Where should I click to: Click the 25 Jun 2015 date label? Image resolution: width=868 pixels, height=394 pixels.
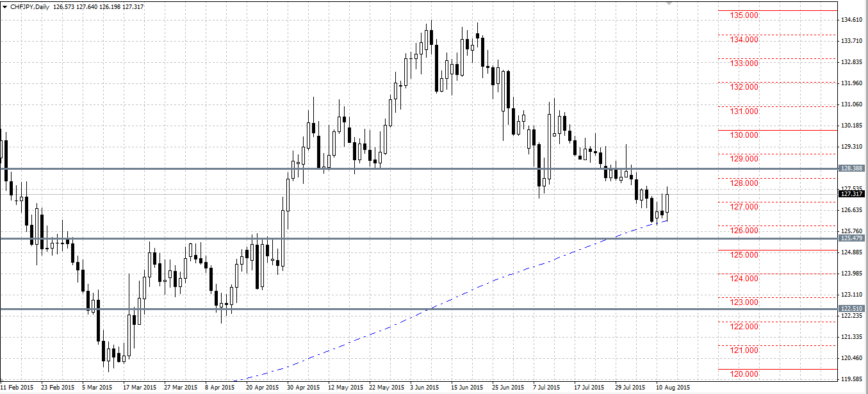507,388
